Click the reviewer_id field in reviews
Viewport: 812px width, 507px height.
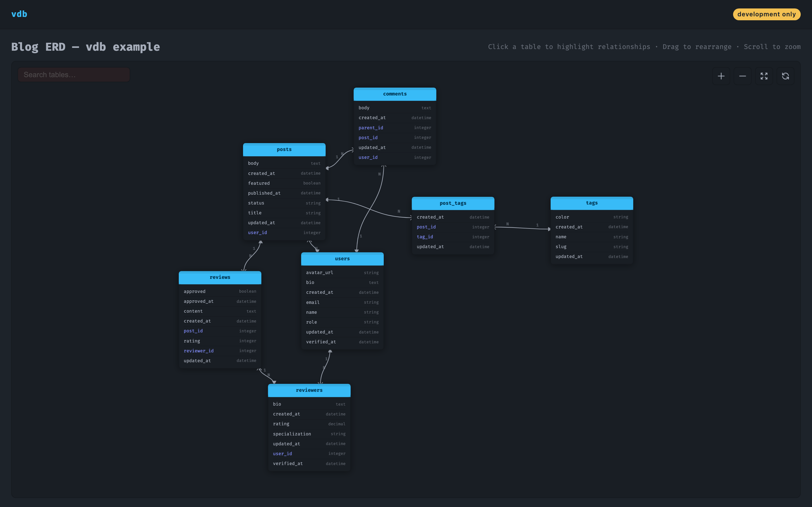(199, 351)
